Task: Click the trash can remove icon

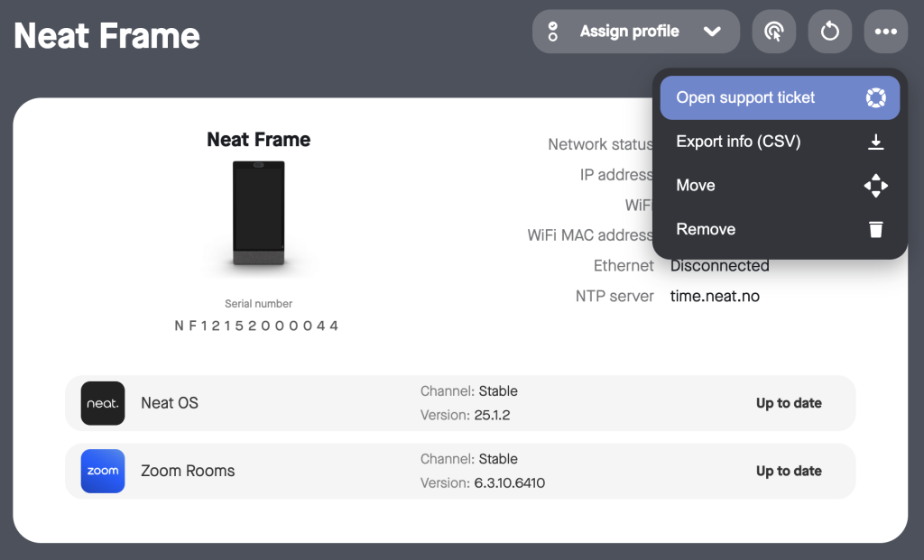Action: 875,229
